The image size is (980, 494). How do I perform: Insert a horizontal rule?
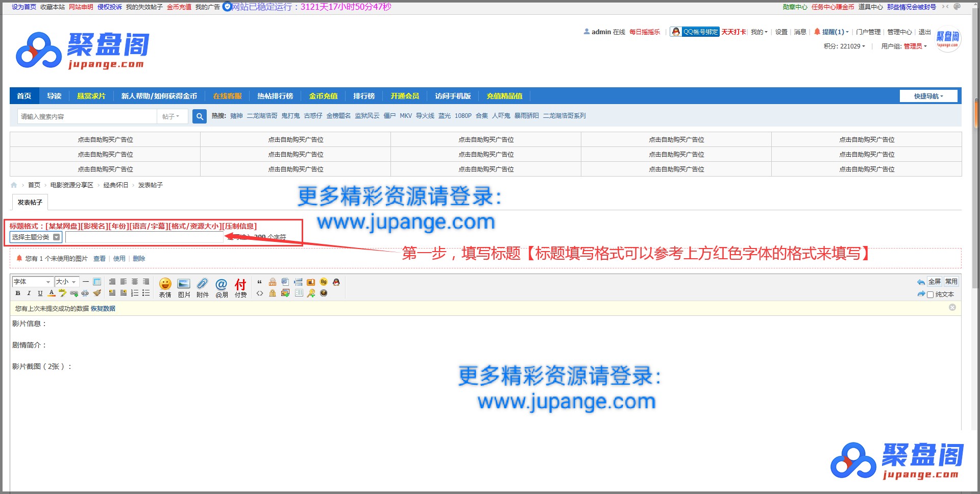coord(86,282)
